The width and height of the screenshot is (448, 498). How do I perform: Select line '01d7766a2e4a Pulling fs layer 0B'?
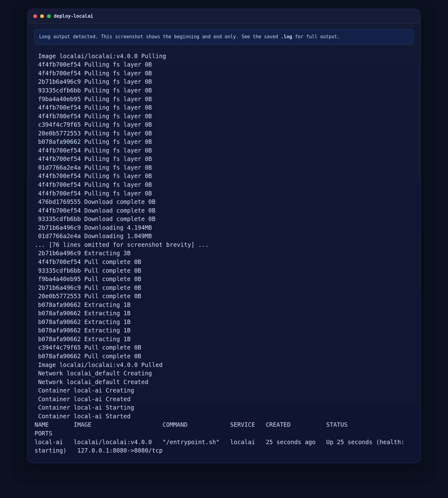[x=95, y=168]
